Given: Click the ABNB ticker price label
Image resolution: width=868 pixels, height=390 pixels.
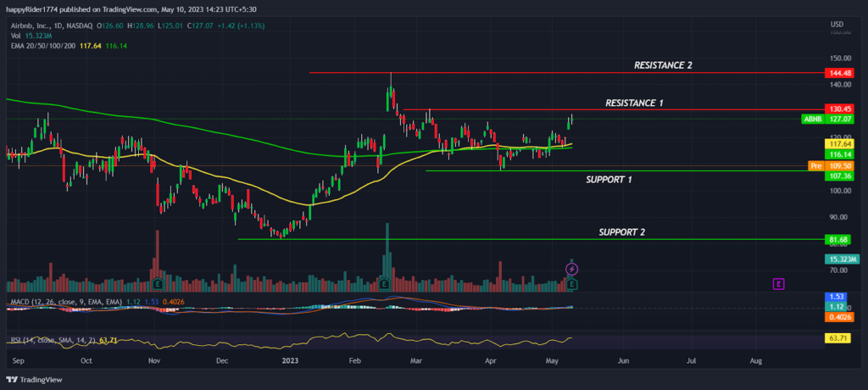Looking at the screenshot, I should (813, 119).
